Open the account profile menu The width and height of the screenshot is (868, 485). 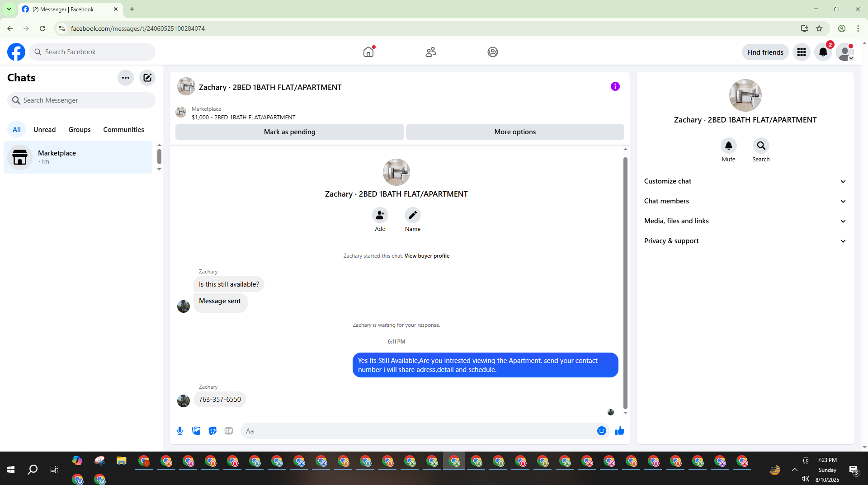click(x=845, y=52)
